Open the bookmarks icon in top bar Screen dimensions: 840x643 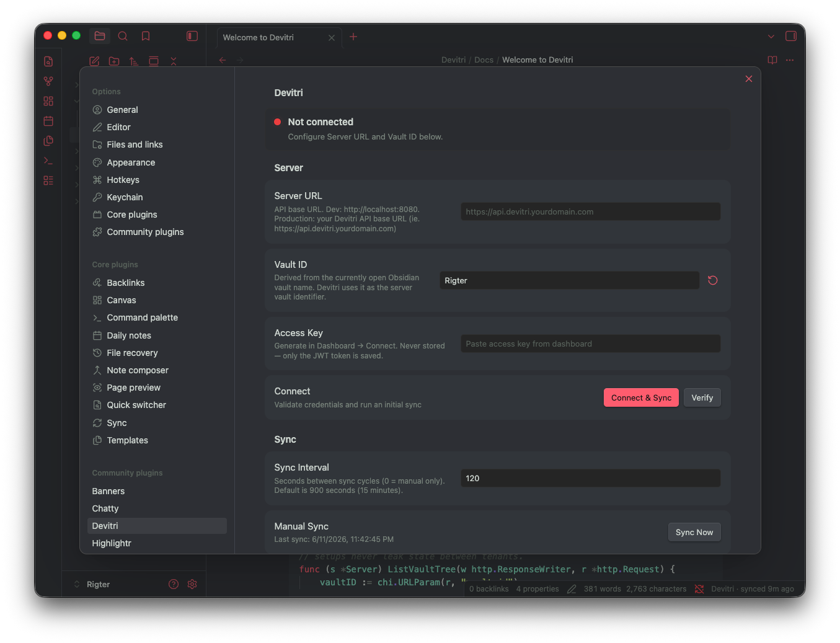click(x=146, y=36)
